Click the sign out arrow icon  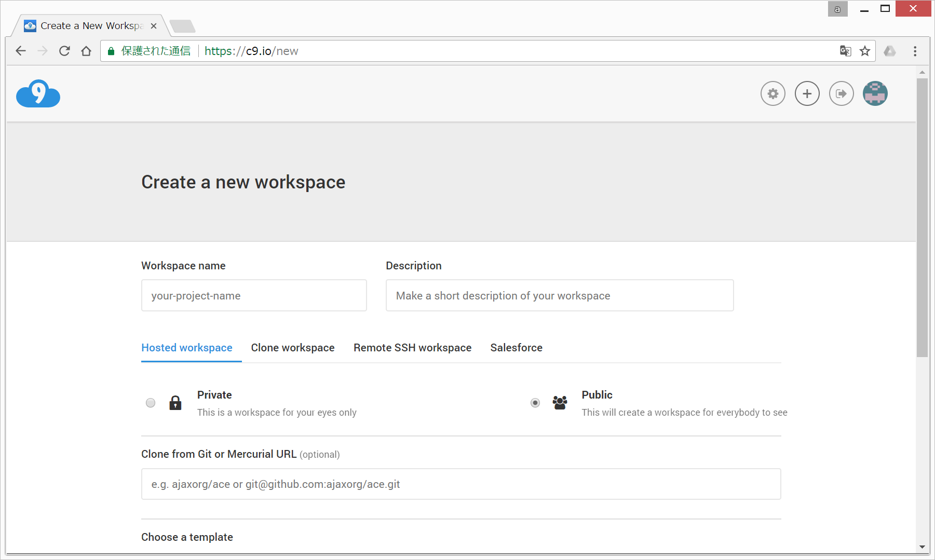(x=841, y=94)
